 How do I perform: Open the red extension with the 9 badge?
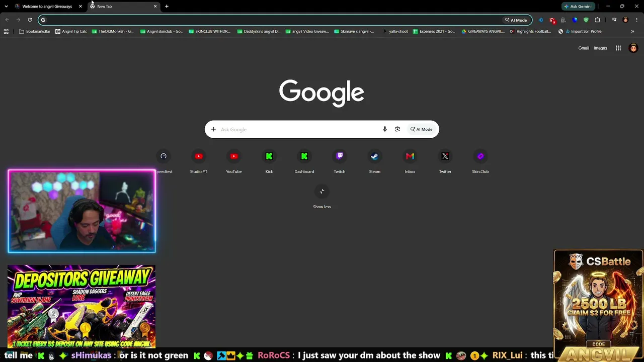[552, 20]
